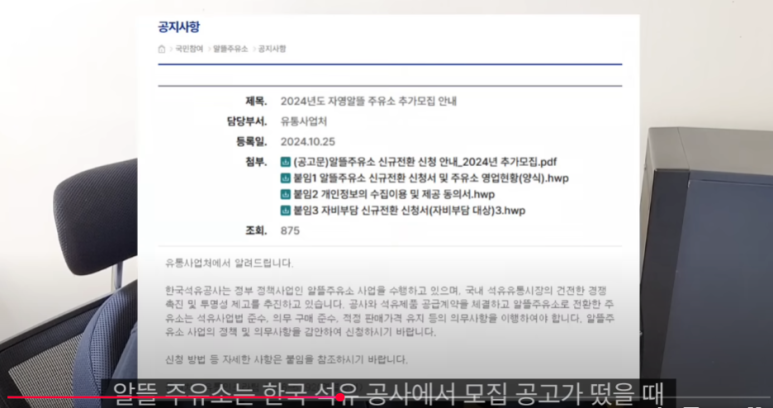The width and height of the screenshot is (773, 408).
Task: Click the 제목 field label
Action: [256, 101]
